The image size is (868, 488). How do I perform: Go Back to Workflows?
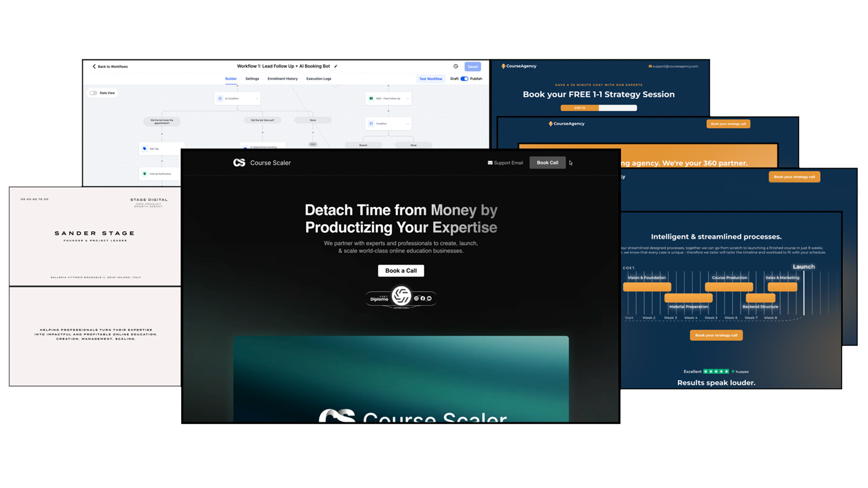pyautogui.click(x=110, y=66)
